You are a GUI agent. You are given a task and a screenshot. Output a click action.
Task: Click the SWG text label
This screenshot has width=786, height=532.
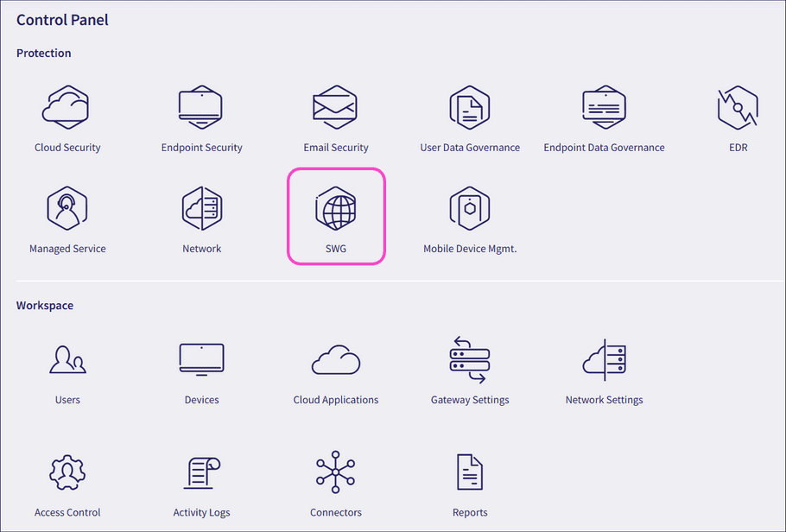point(335,249)
